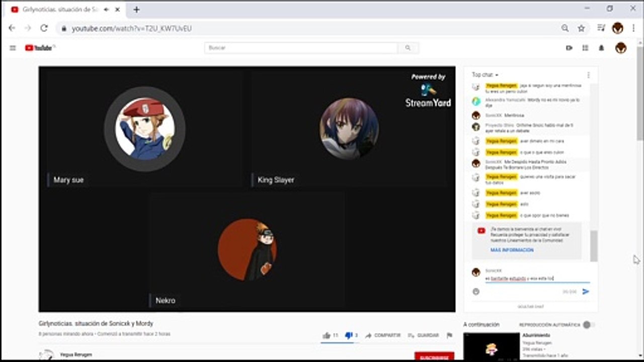644x362 pixels.
Task: Click the Mary sue participant avatar
Action: 145,129
